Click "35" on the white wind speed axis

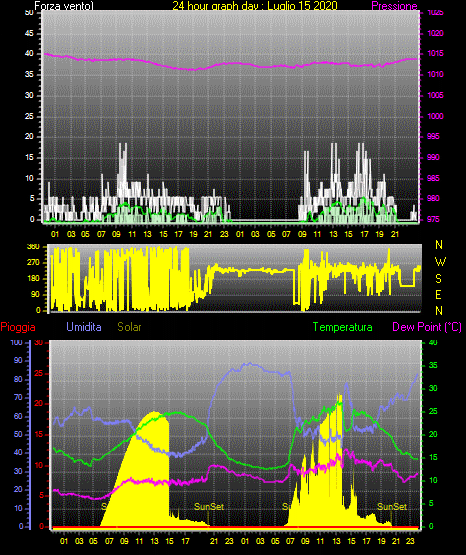[29, 74]
